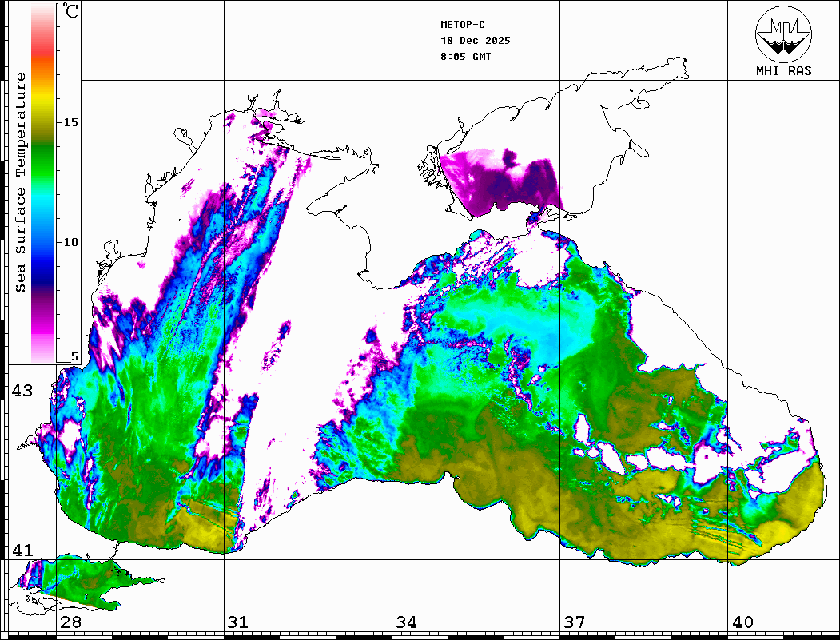Click longitude label 37
The height and width of the screenshot is (640, 840).
coord(575,622)
